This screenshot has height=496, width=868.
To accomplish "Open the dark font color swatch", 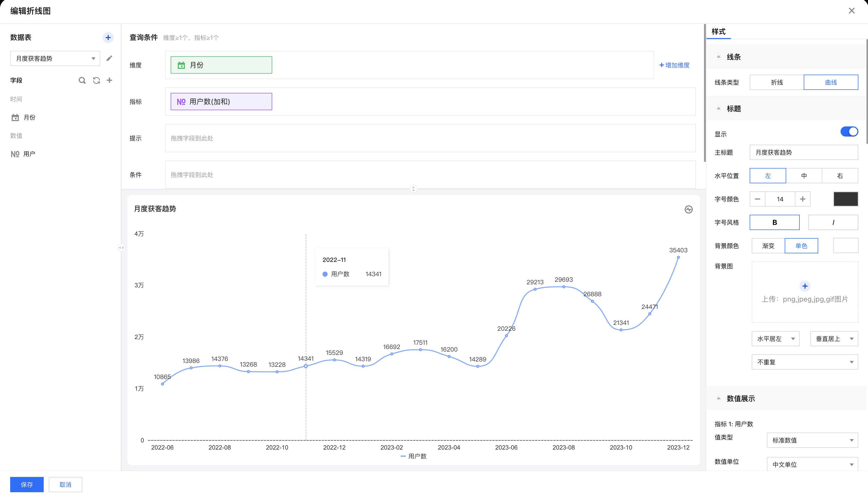I will (x=845, y=199).
